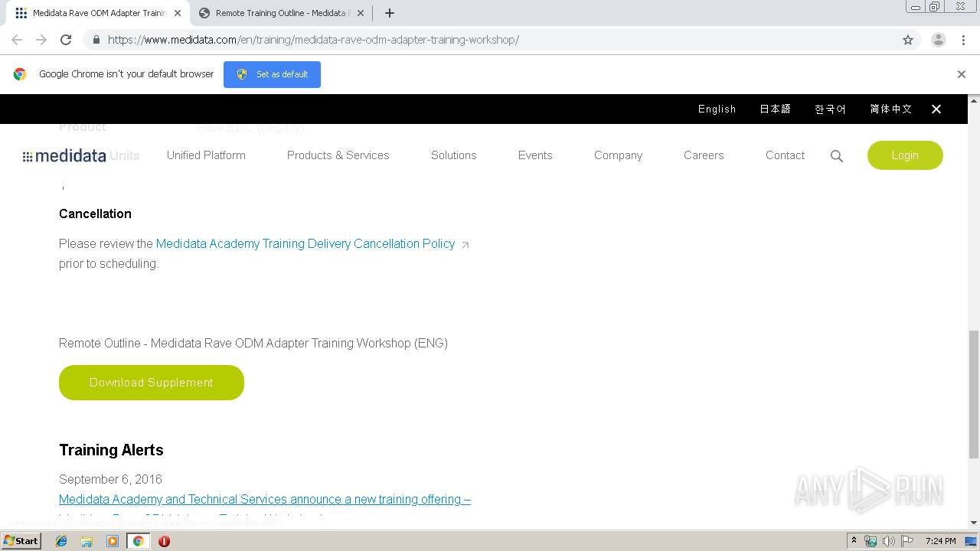Click the action center flag icon
Image resolution: width=980 pixels, height=551 pixels.
pos(907,541)
